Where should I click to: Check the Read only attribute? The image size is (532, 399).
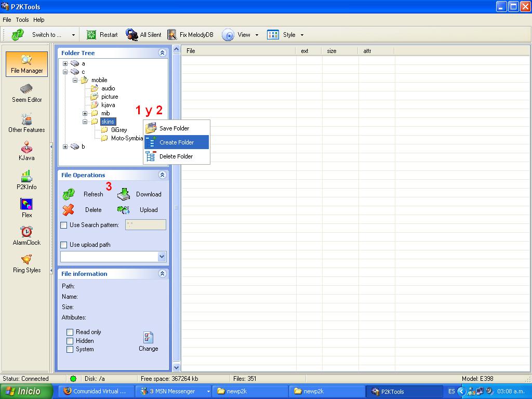70,332
